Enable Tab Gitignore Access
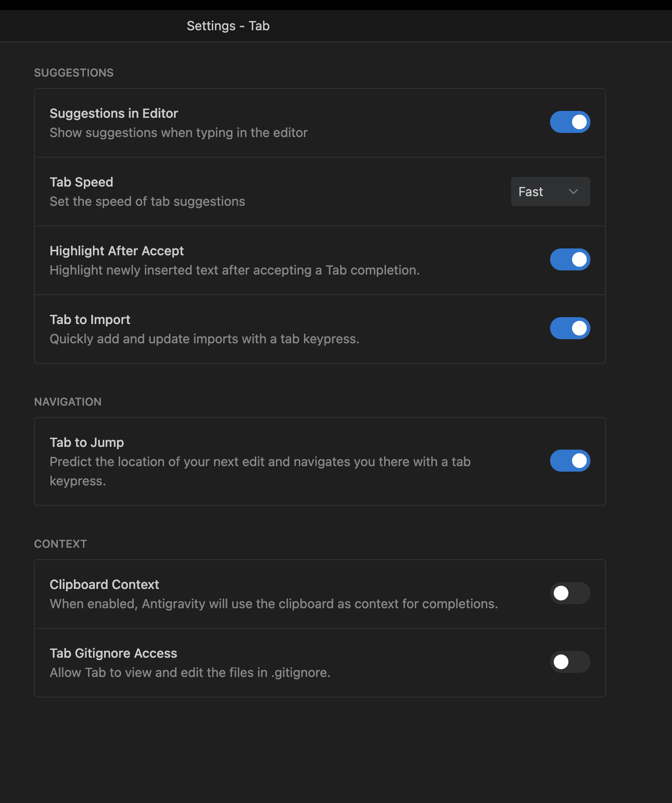The height and width of the screenshot is (803, 672). pos(570,662)
